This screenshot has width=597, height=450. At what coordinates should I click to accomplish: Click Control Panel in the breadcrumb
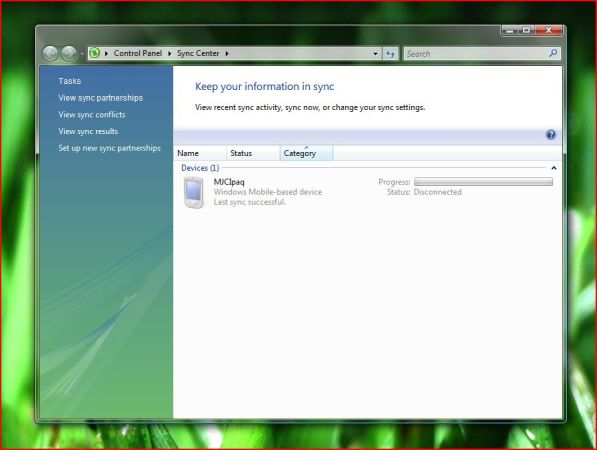tap(138, 53)
